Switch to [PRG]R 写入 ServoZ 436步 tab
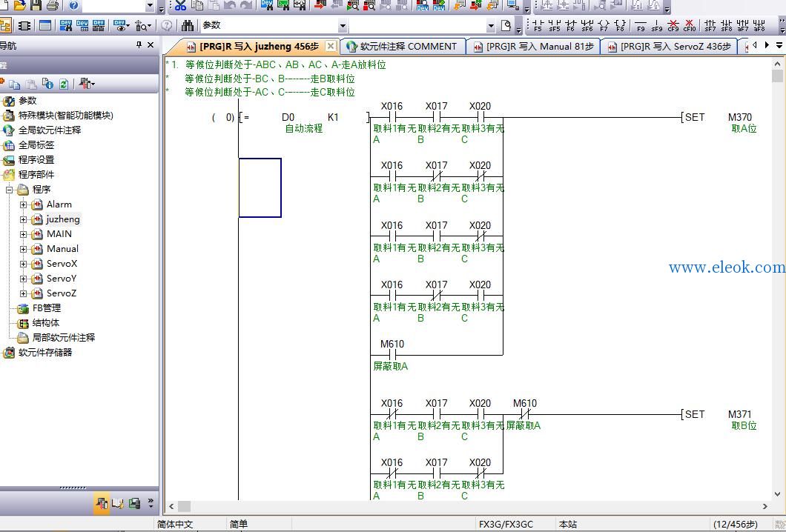786x532 pixels. 669,47
